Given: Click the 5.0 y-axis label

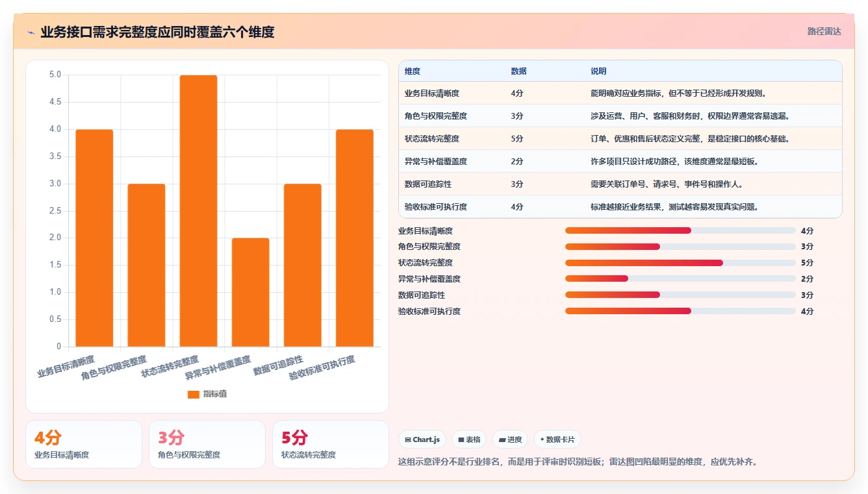Looking at the screenshot, I should pyautogui.click(x=55, y=75).
